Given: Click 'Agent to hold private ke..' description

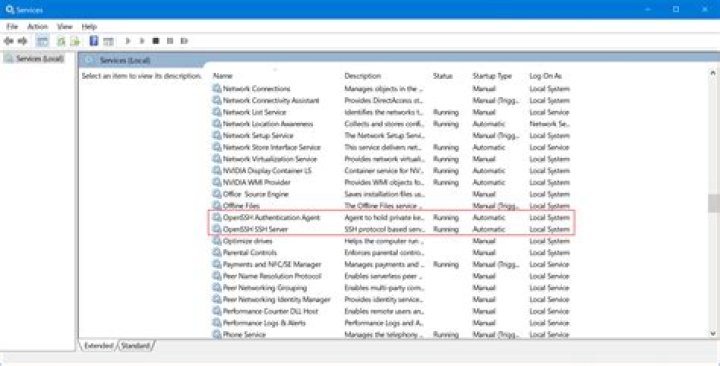Looking at the screenshot, I should click(384, 217).
